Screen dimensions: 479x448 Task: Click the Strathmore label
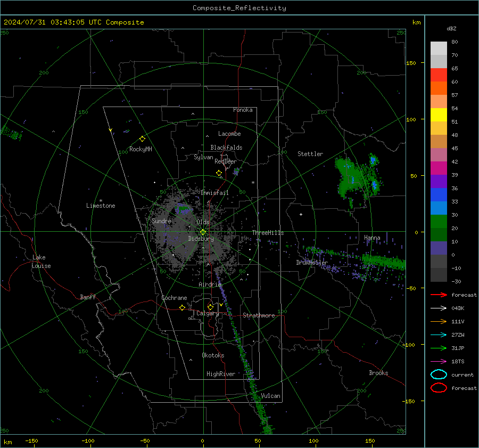pyautogui.click(x=259, y=315)
